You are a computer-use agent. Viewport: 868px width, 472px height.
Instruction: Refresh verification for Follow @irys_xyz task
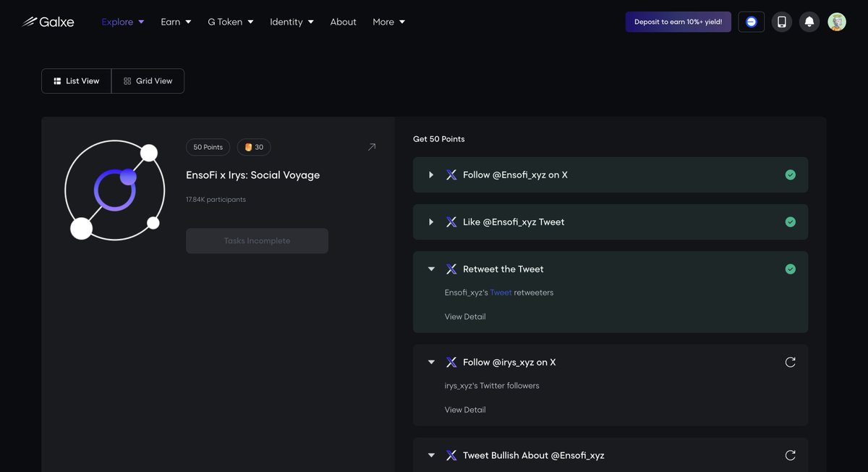[791, 362]
